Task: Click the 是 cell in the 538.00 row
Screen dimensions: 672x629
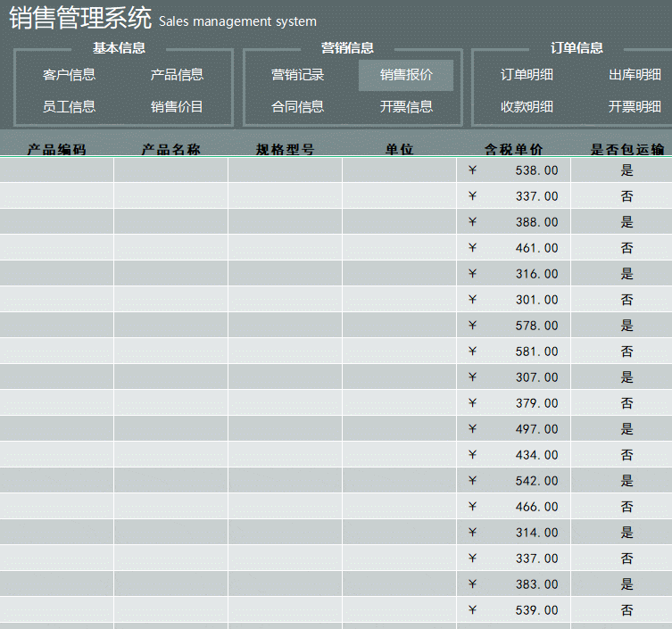Action: (621, 170)
